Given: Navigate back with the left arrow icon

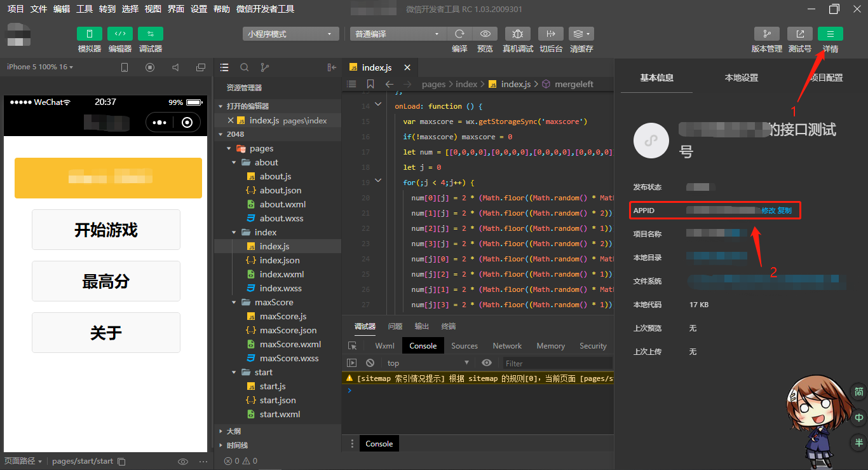Looking at the screenshot, I should [x=390, y=84].
